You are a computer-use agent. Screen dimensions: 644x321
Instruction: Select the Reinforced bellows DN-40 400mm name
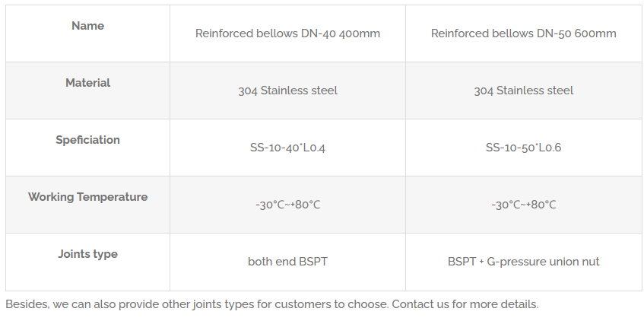pos(287,33)
